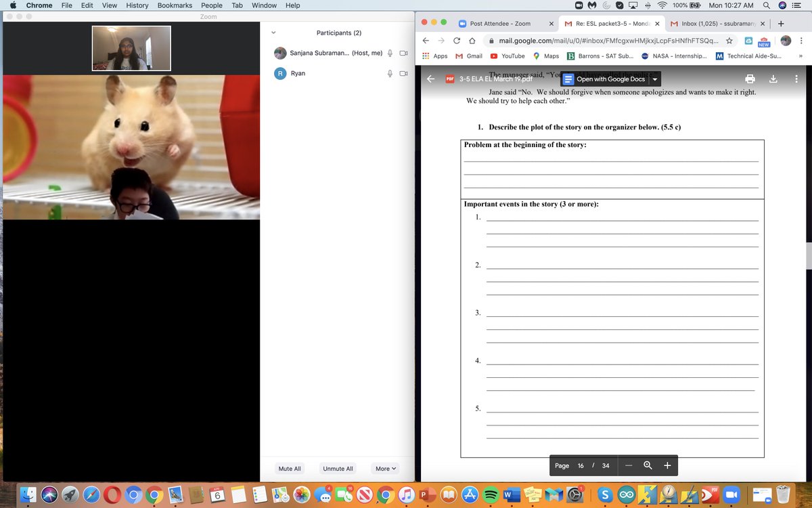
Task: Open the Maps bookmark
Action: [546, 56]
